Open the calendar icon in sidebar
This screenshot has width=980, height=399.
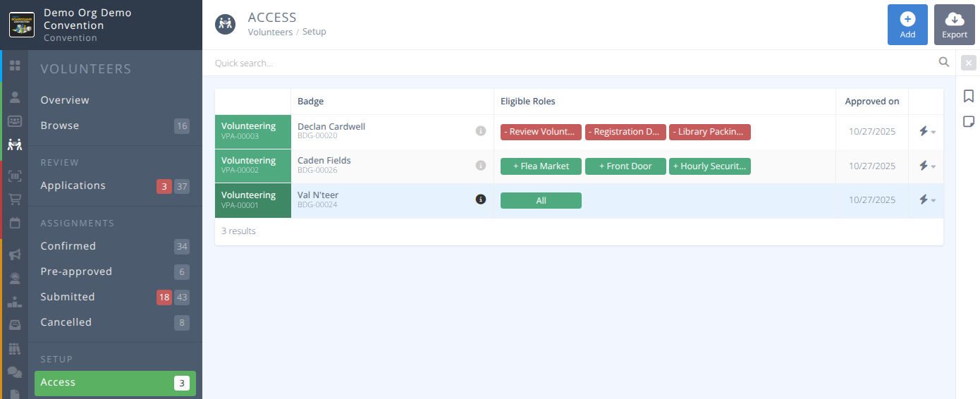click(x=15, y=223)
